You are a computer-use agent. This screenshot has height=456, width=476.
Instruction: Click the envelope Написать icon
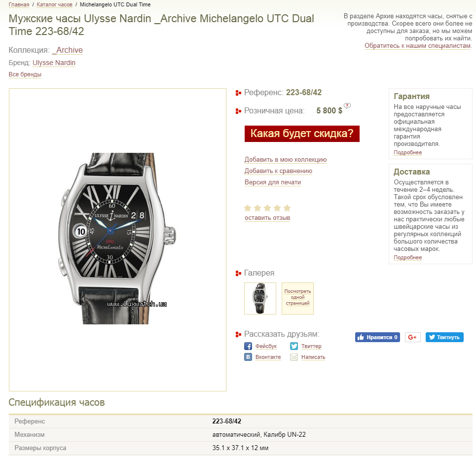click(294, 357)
